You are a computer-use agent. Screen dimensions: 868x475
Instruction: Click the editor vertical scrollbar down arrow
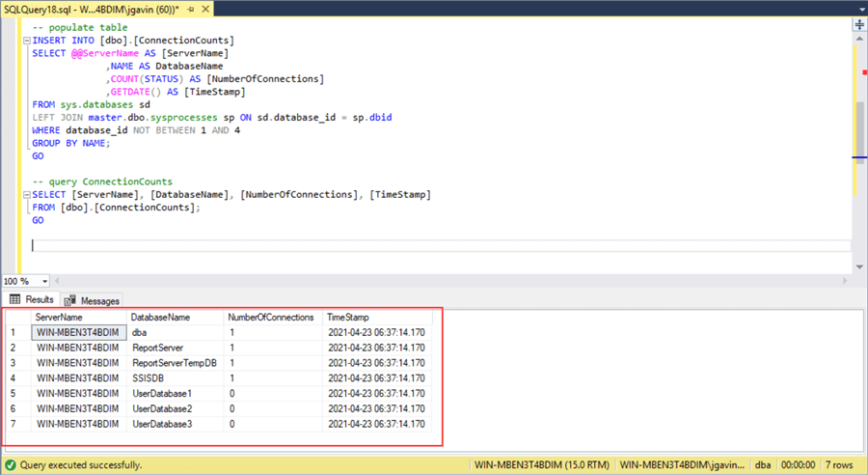859,267
